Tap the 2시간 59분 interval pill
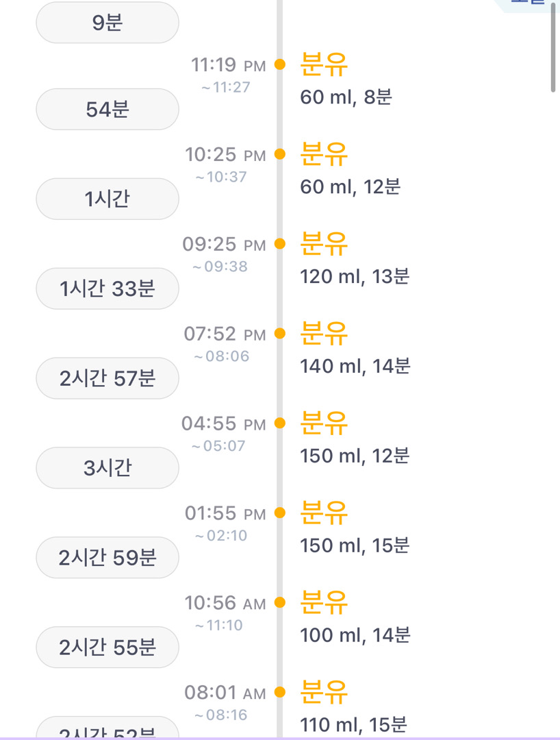 107,558
